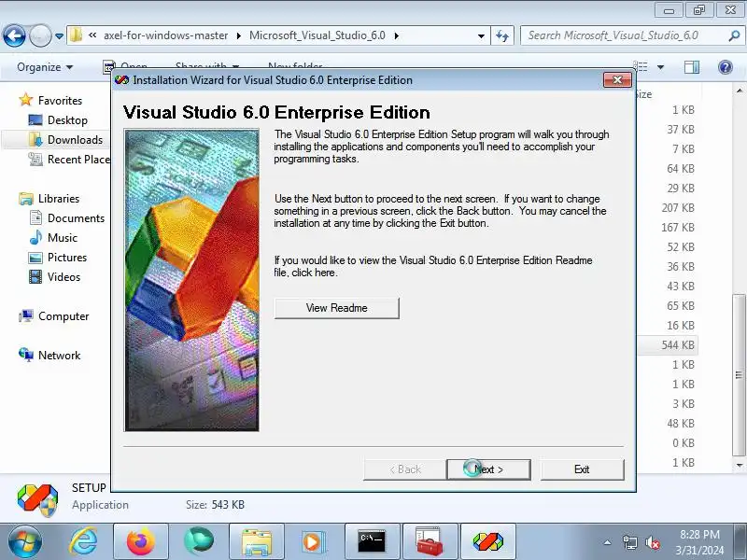The height and width of the screenshot is (560, 747).
Task: Launch Firefox from the taskbar
Action: click(141, 542)
